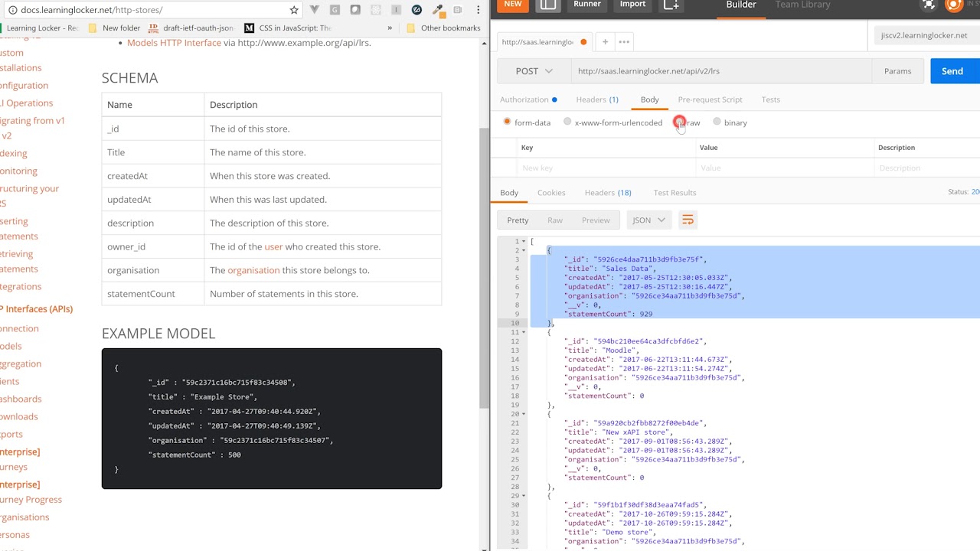Click the orange Postman sync status icon

point(954,5)
